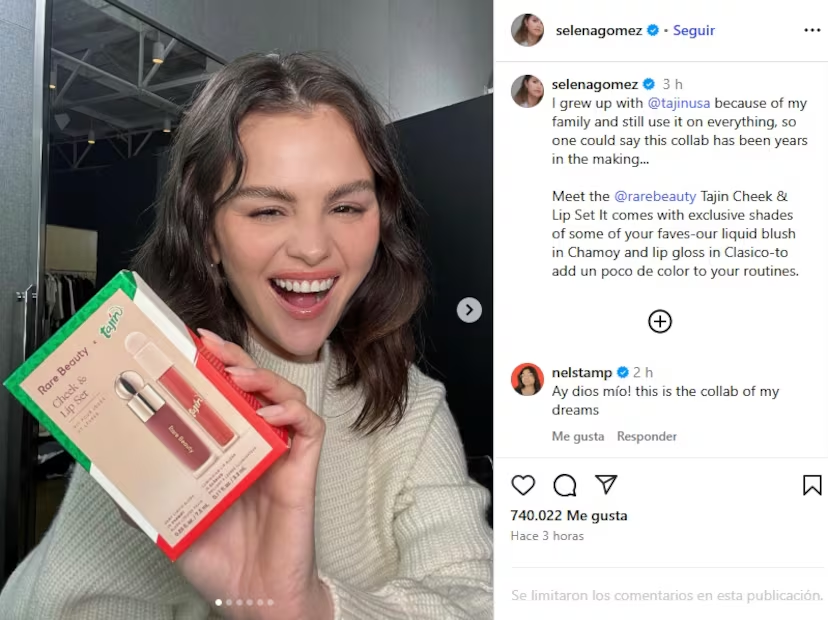Open the @rarebeauty mention link
The image size is (828, 620).
[x=655, y=196]
